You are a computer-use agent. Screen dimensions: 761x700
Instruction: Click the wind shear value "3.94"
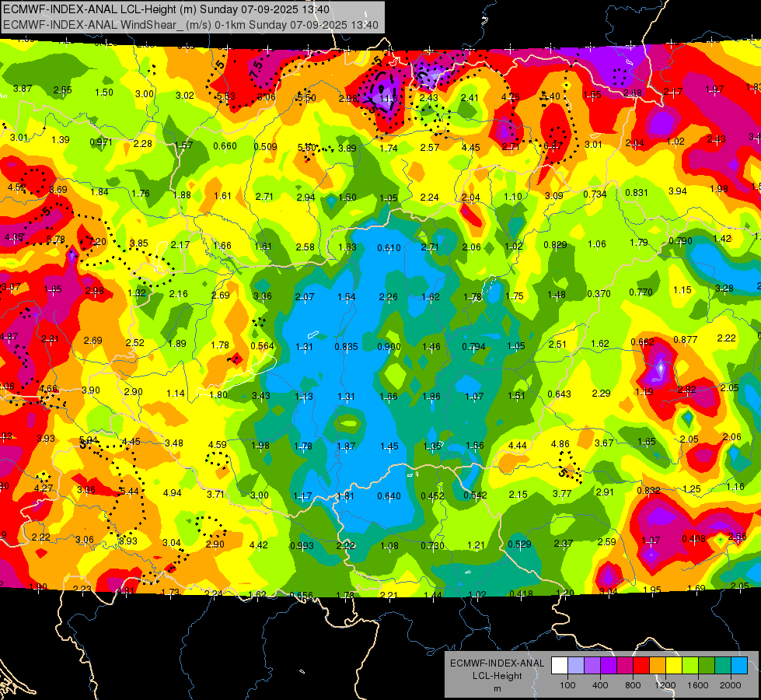tap(678, 191)
